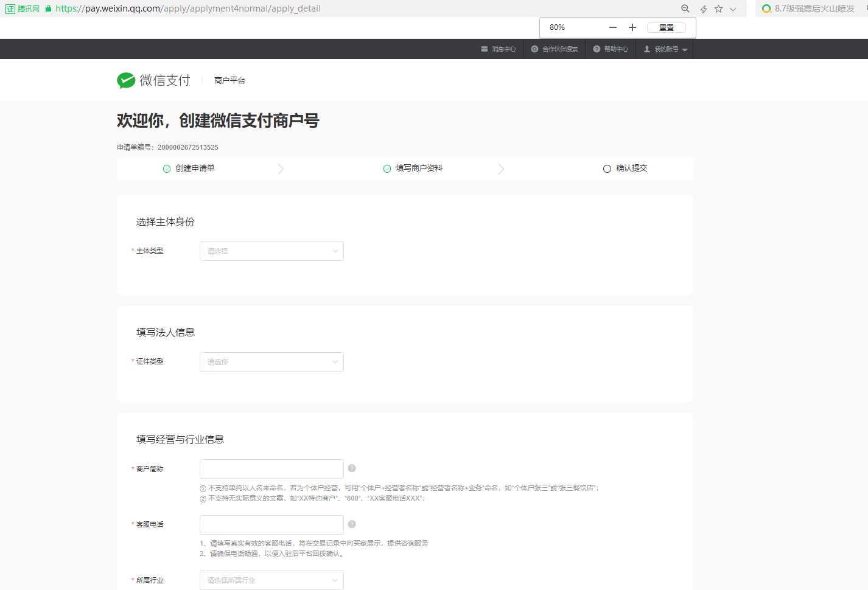Screen dimensions: 868x590
Task: Click the application number 2000002672513525
Action: coord(188,147)
